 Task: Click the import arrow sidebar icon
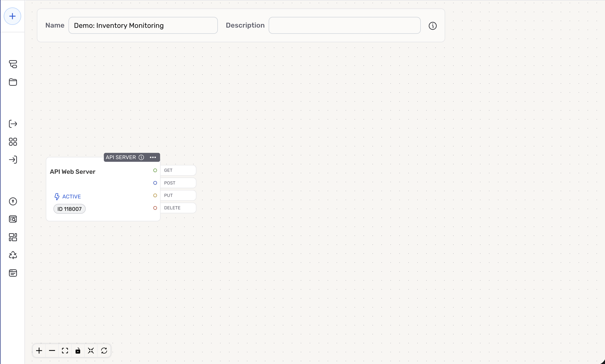click(x=13, y=160)
